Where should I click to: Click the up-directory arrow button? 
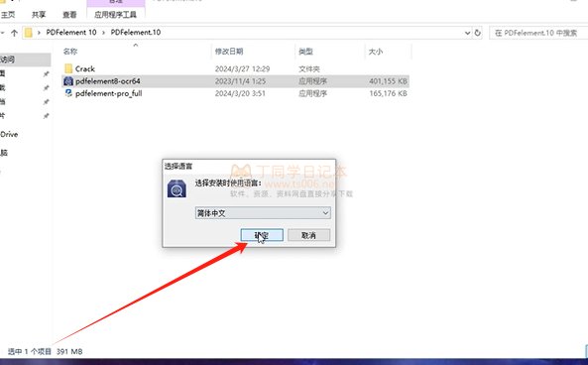(14, 33)
